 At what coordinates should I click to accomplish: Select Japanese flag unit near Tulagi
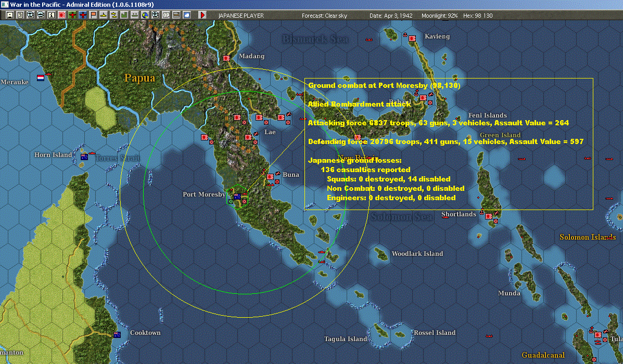coord(598,335)
